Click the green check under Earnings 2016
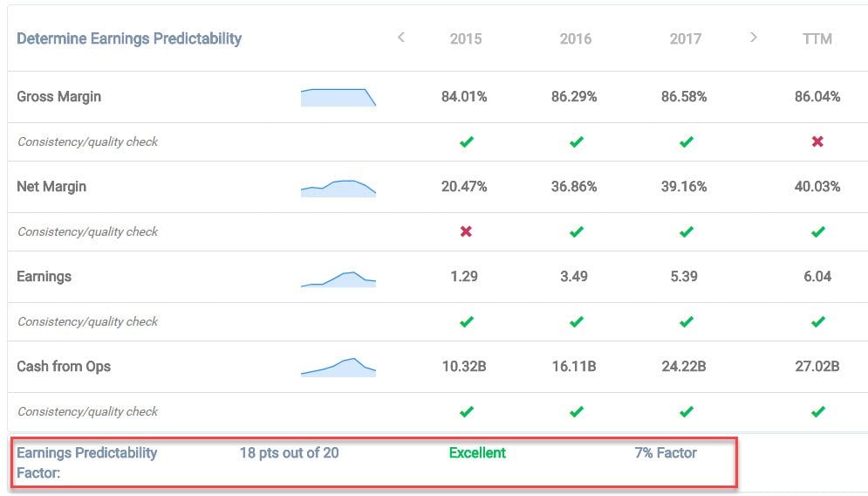This screenshot has width=868, height=496. [x=576, y=321]
